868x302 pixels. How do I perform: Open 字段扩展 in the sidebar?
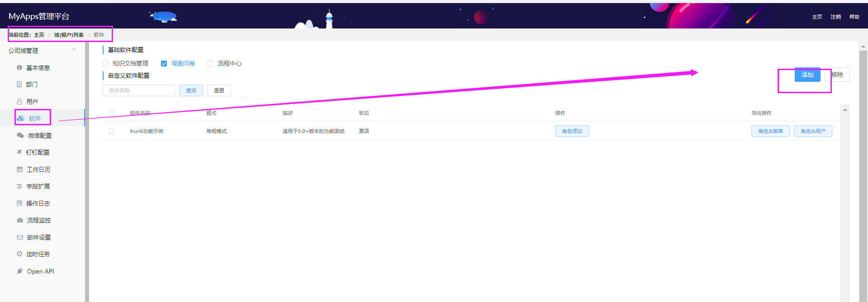coord(38,186)
